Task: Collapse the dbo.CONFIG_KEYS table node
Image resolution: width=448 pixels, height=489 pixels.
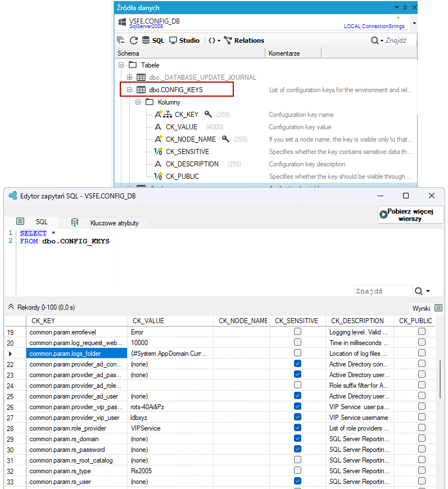Action: (129, 89)
